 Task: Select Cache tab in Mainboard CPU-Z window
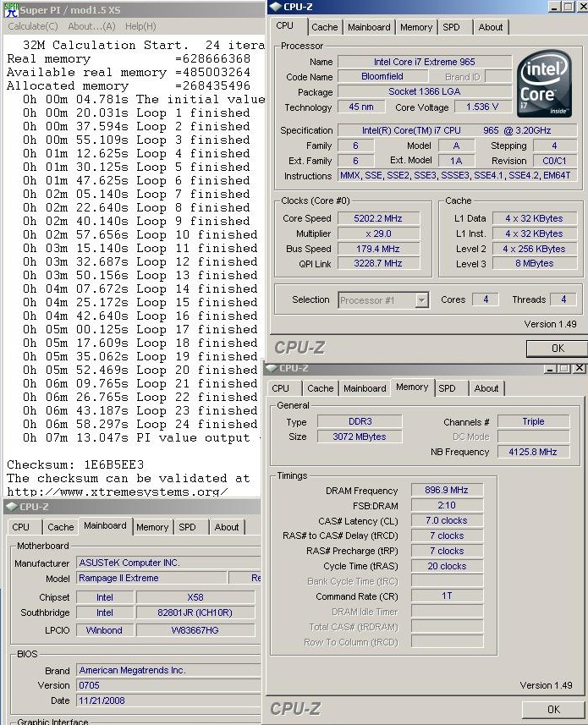61,527
